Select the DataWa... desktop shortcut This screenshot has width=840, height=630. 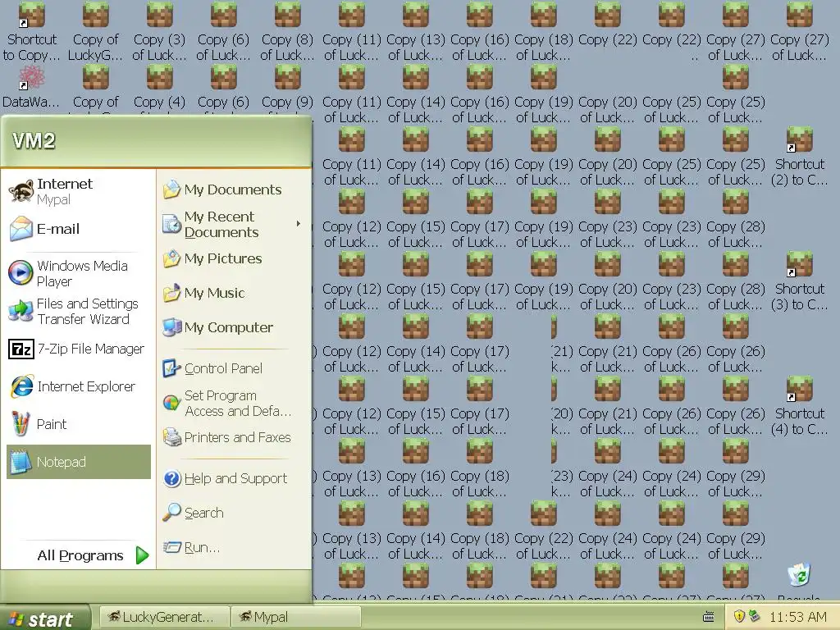(32, 86)
